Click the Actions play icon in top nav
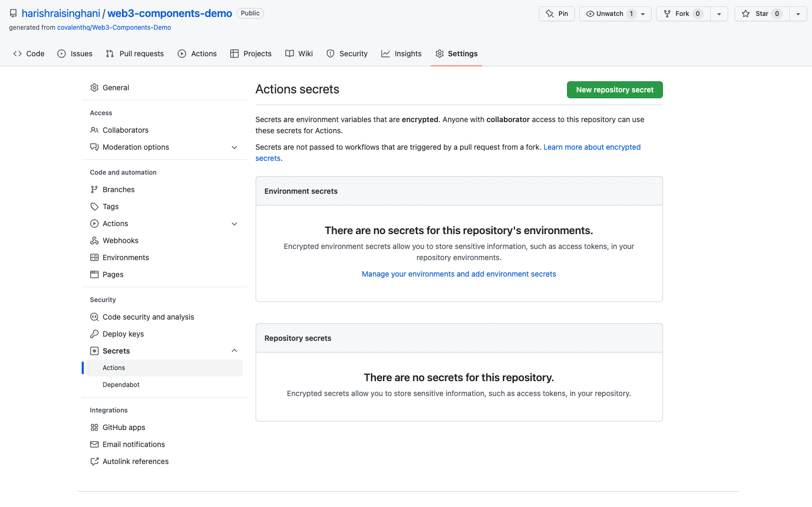The height and width of the screenshot is (507, 812). click(x=182, y=54)
